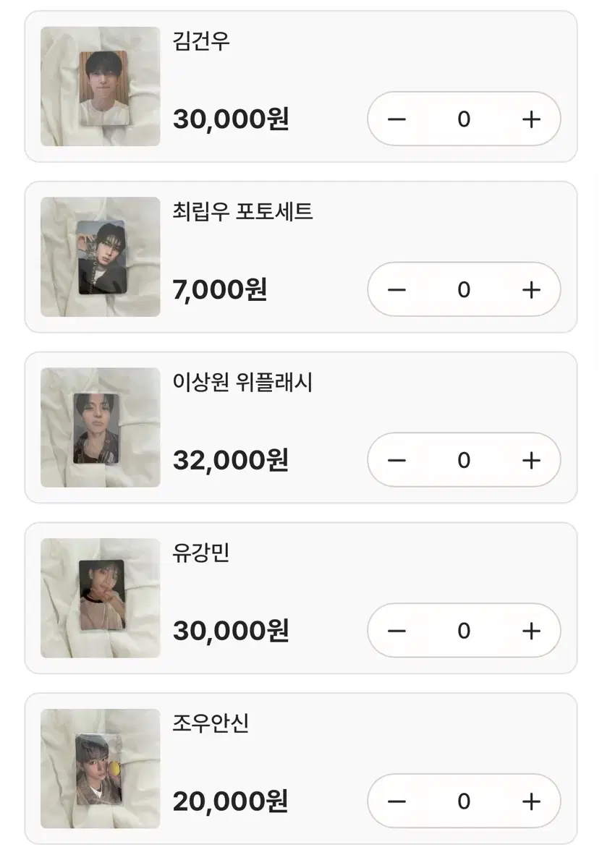Open the 최립우 포토세트 title link
The width and height of the screenshot is (602, 868).
pos(242,211)
